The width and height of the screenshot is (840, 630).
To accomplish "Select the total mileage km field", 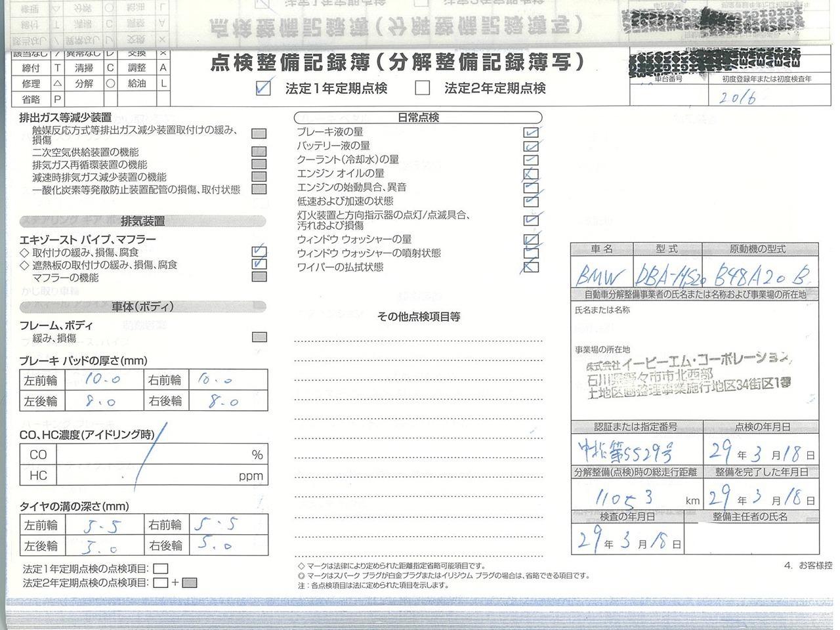I will (x=627, y=499).
